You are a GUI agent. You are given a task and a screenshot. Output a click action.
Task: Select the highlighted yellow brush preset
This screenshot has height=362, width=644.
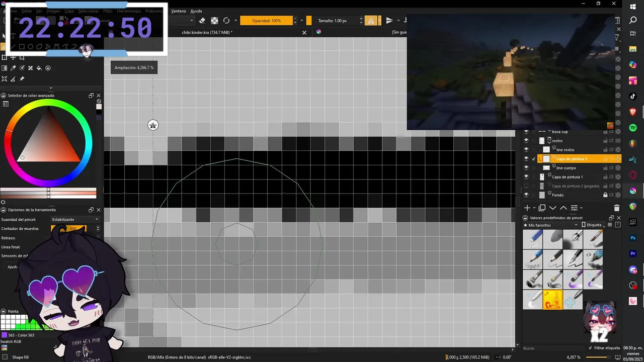(552, 300)
